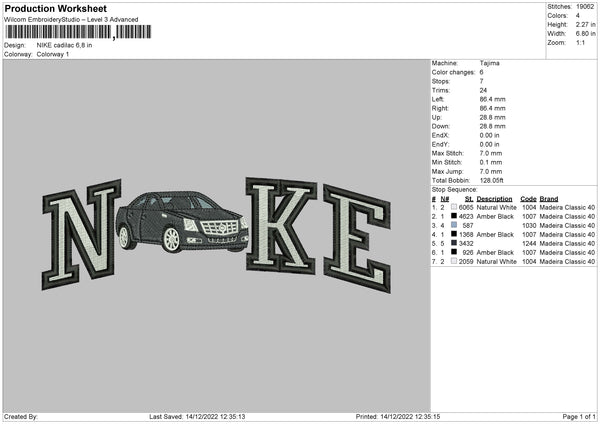Click the Machine value 'Tajima'
Viewport: 600px width, 424px height.
(489, 63)
